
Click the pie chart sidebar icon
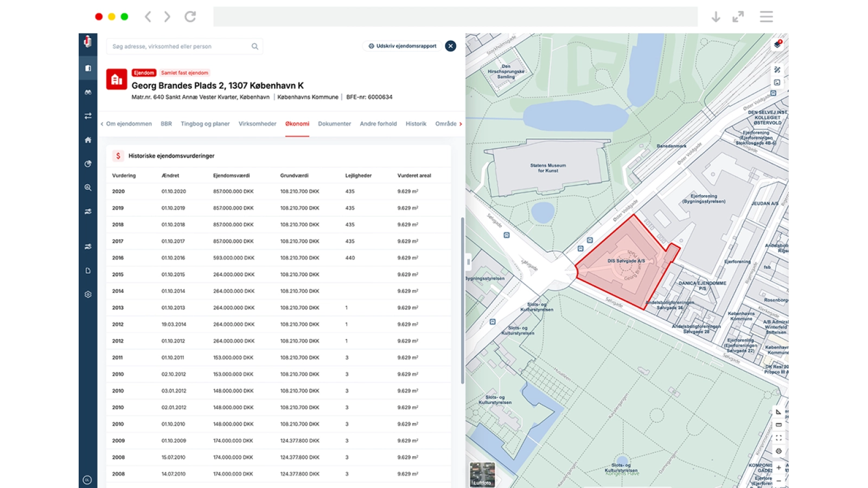[x=88, y=164]
